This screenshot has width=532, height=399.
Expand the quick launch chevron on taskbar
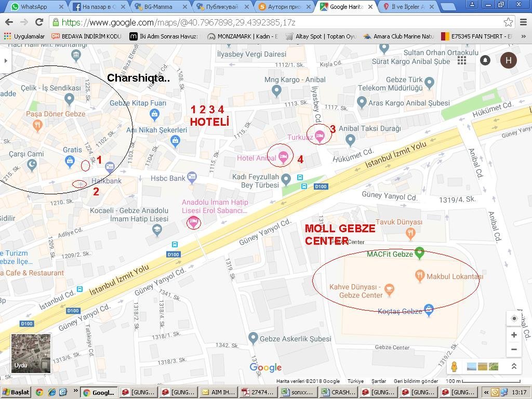click(x=76, y=391)
